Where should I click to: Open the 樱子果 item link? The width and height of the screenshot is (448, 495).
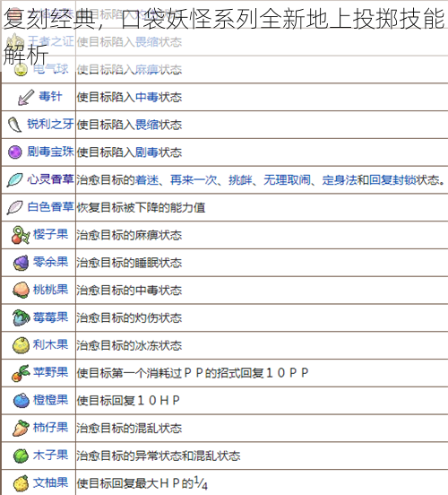pyautogui.click(x=51, y=234)
